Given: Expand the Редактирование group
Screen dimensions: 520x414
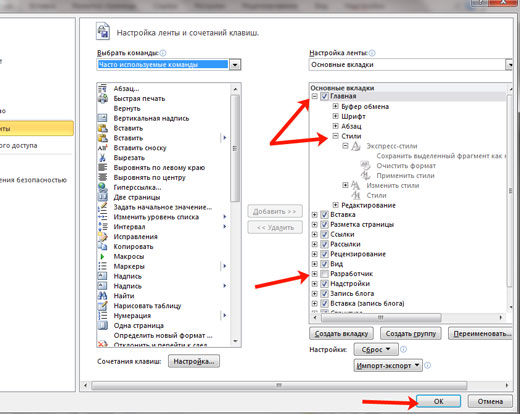Looking at the screenshot, I should [x=336, y=205].
